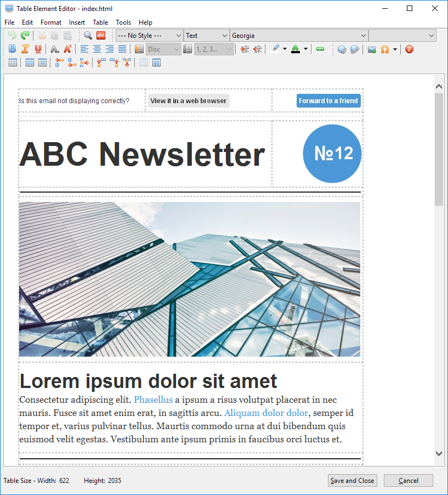This screenshot has width=448, height=495.
Task: Apply the highlight color pen
Action: (275, 49)
